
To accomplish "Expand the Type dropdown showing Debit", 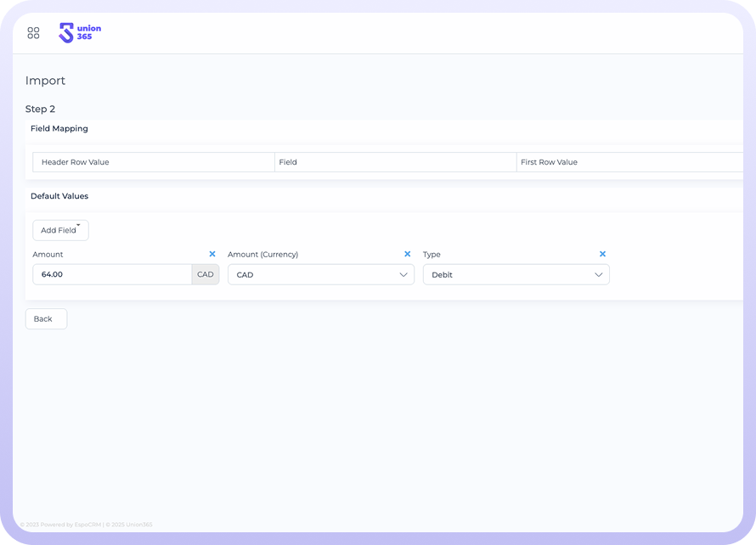I will [516, 274].
